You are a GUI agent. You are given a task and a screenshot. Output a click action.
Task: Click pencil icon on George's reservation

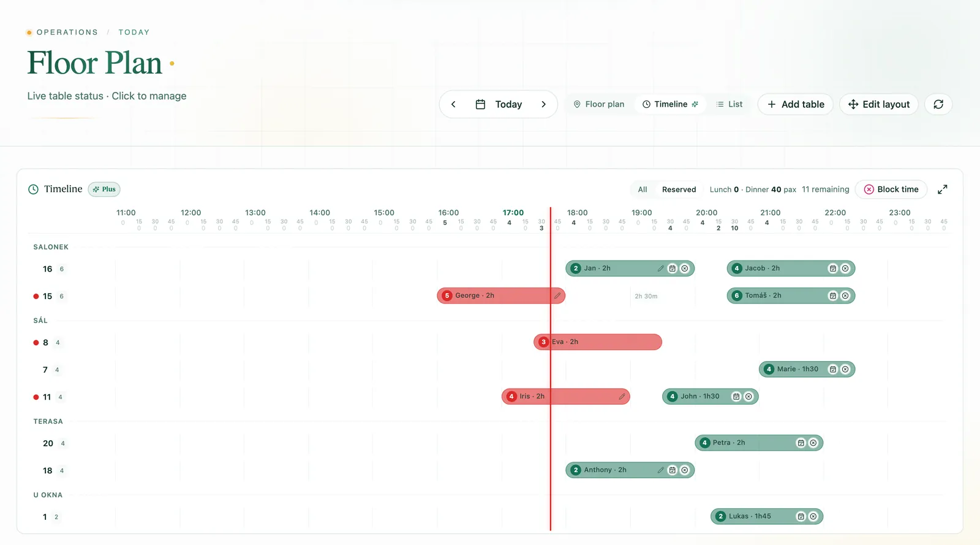pyautogui.click(x=557, y=295)
